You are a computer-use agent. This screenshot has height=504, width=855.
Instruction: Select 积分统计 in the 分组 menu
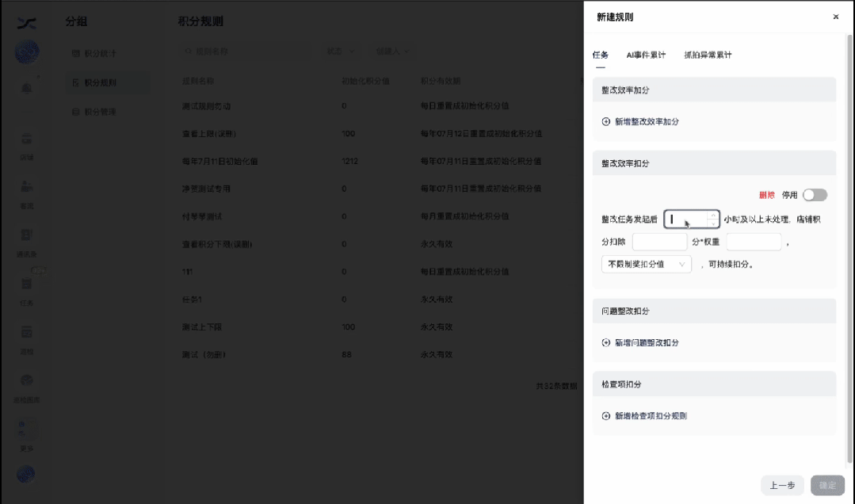[x=108, y=53]
